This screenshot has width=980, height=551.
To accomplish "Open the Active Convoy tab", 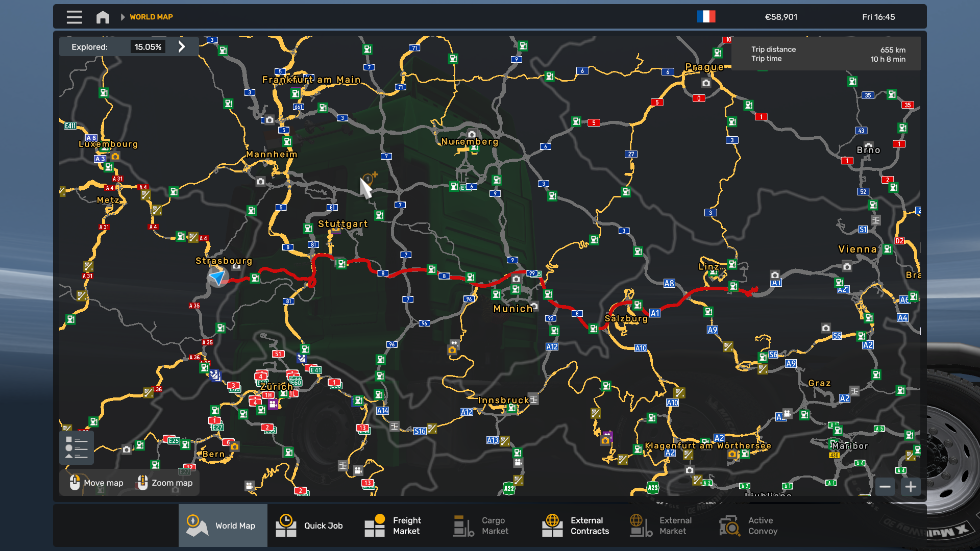I will (755, 525).
